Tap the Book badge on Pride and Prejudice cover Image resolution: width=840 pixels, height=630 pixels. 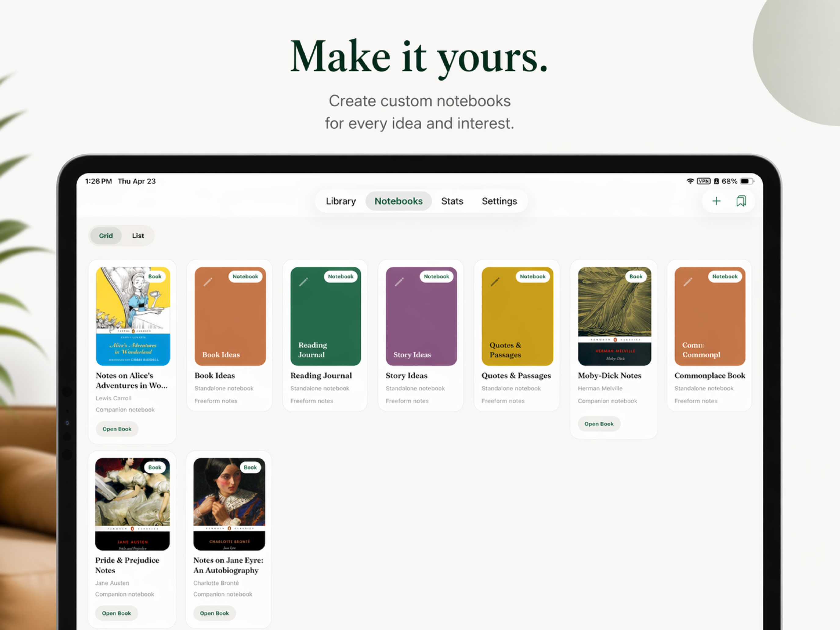pyautogui.click(x=155, y=468)
